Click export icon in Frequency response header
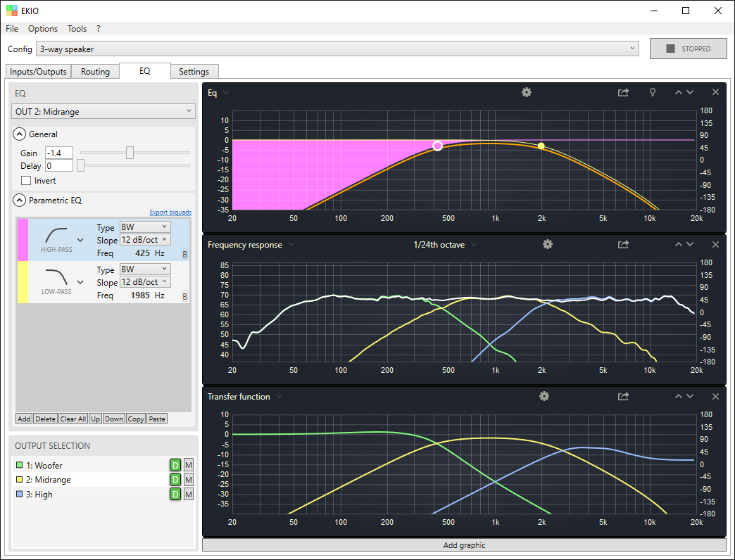The image size is (735, 560). [x=623, y=244]
